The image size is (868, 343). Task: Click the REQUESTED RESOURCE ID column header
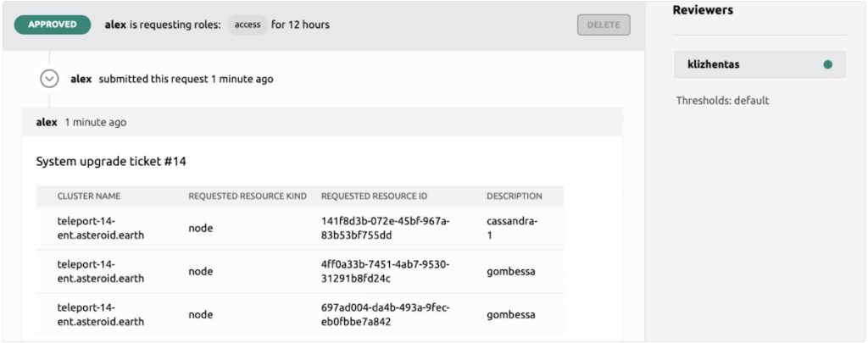click(x=374, y=196)
